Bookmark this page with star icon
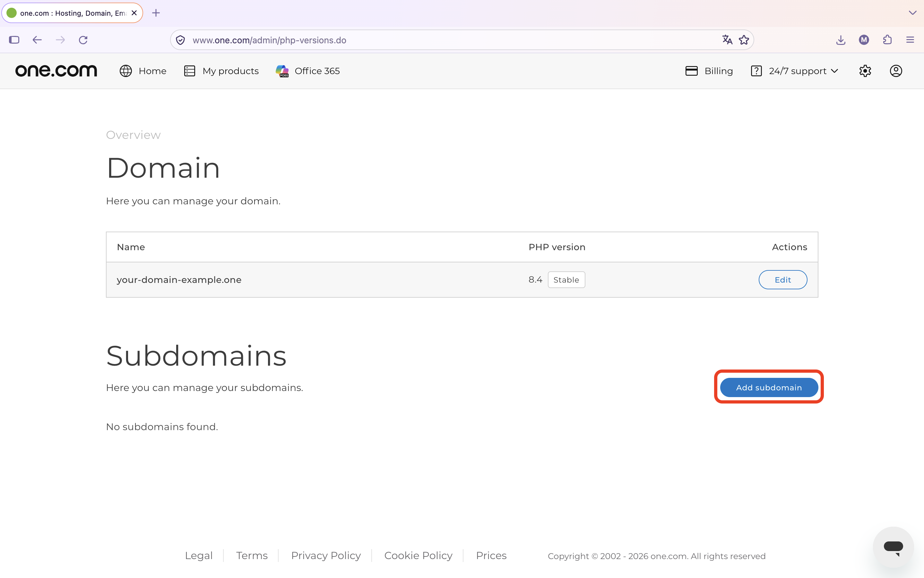The image size is (924, 578). (744, 40)
